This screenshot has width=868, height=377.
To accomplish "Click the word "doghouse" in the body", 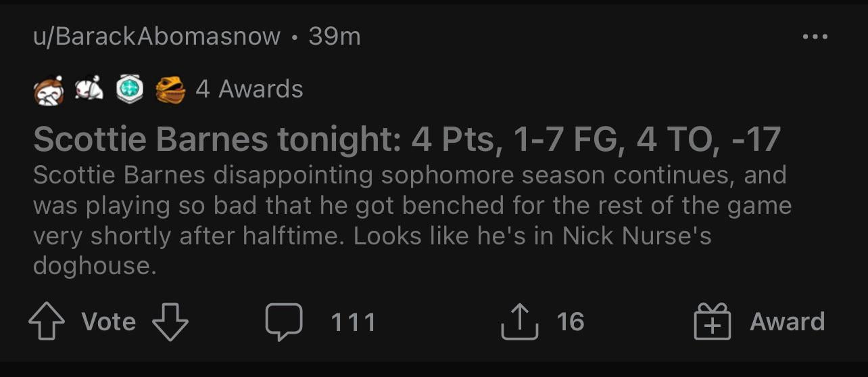I will point(94,265).
